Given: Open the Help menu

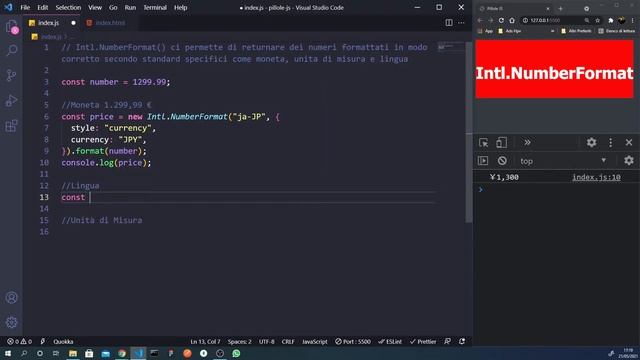Looking at the screenshot, I should (x=180, y=7).
